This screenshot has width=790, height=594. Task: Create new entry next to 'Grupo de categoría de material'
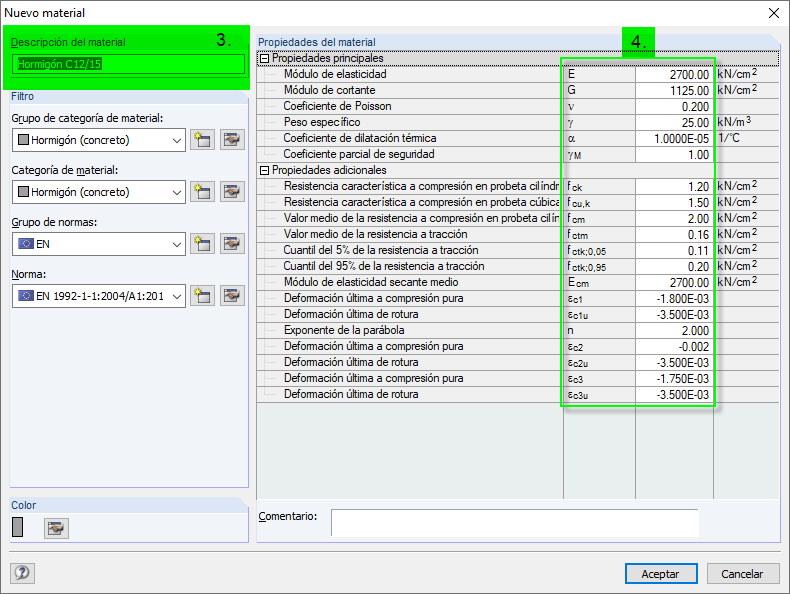click(203, 140)
